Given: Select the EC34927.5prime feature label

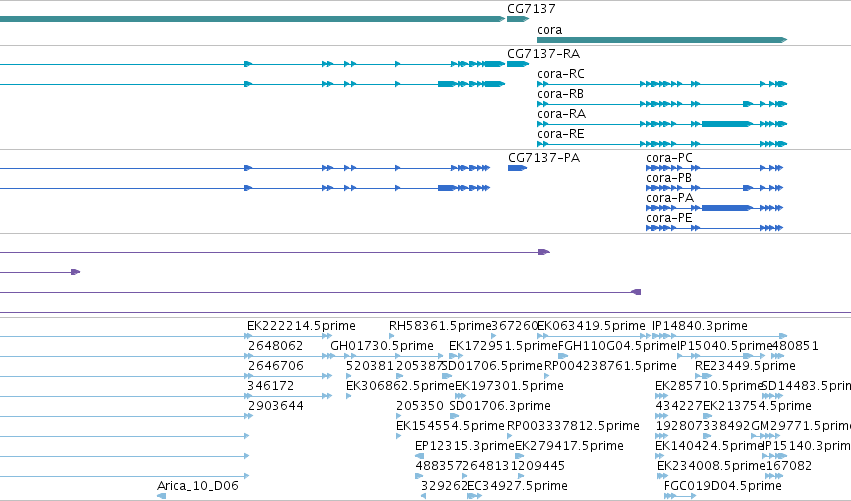Looking at the screenshot, I should pos(517,486).
